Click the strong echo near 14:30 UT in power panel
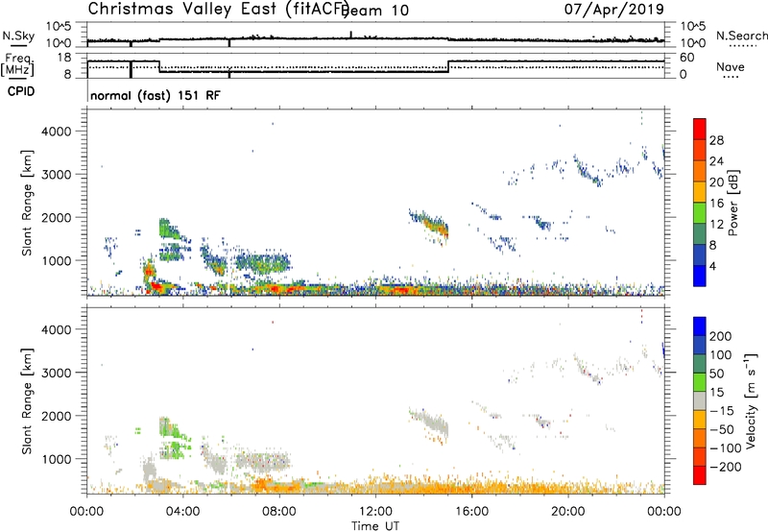768x532 pixels. pyautogui.click(x=436, y=227)
